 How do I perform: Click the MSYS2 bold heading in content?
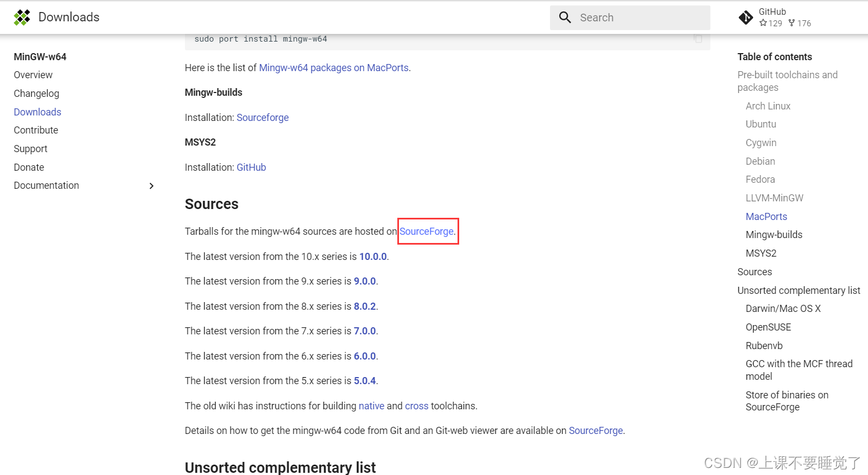(x=200, y=142)
